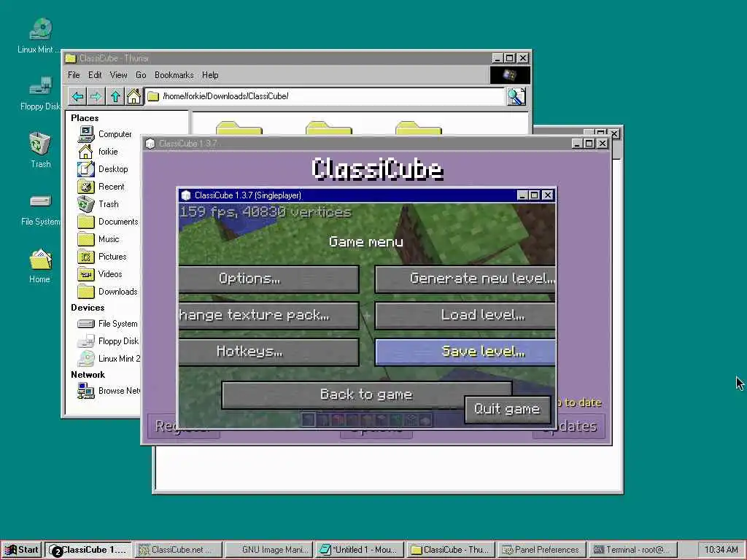
Task: Click the Thunar back arrow button
Action: pos(77,96)
